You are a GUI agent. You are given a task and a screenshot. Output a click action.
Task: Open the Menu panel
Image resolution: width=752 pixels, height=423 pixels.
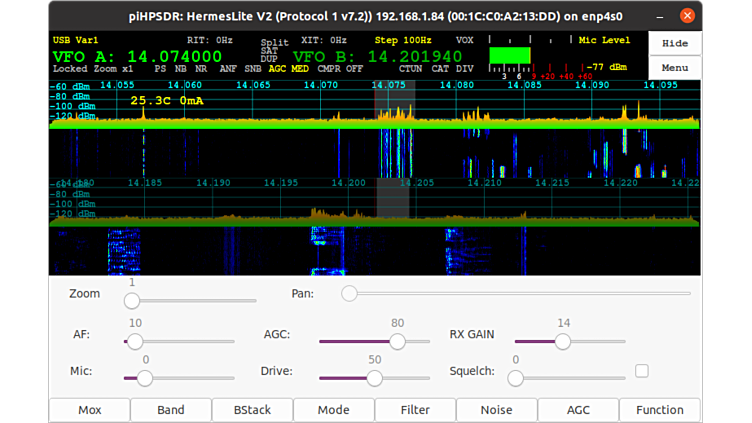pyautogui.click(x=675, y=68)
